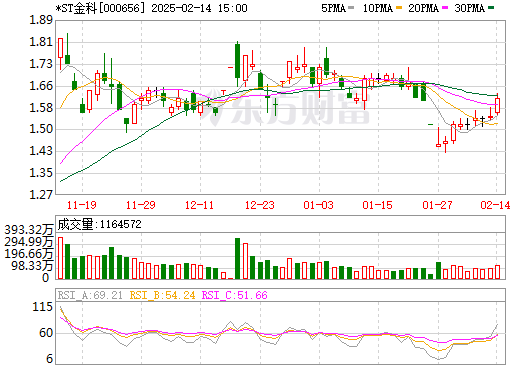Click the first red volume bar at left
This screenshot has height=365, width=520.
60,258
